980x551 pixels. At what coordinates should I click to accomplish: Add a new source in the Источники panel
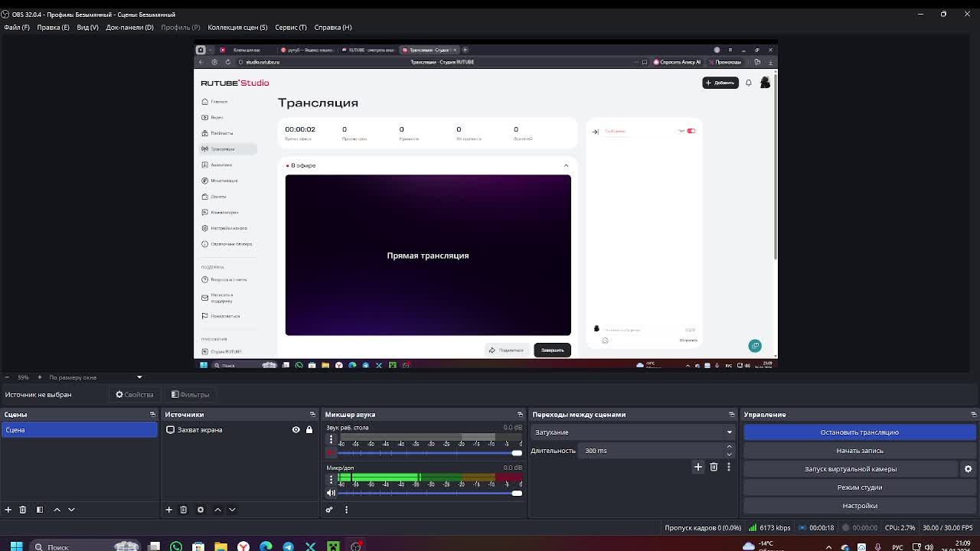[169, 510]
